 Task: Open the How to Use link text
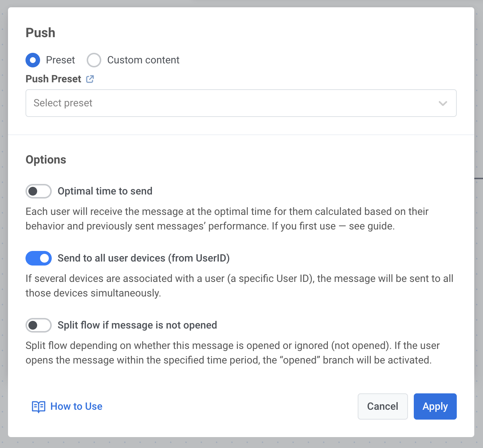pos(76,406)
